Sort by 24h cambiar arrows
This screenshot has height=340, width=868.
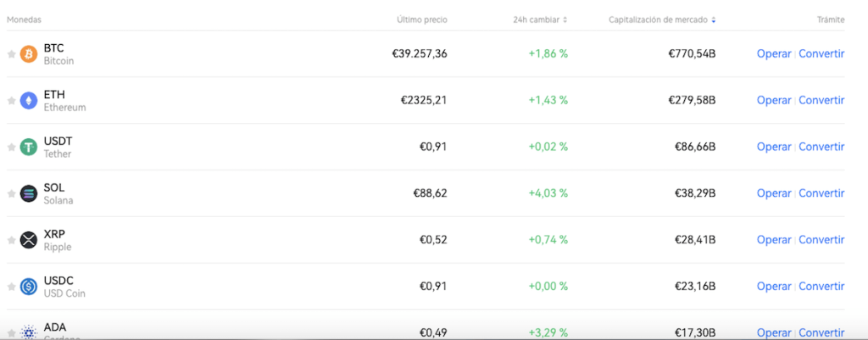coord(565,20)
